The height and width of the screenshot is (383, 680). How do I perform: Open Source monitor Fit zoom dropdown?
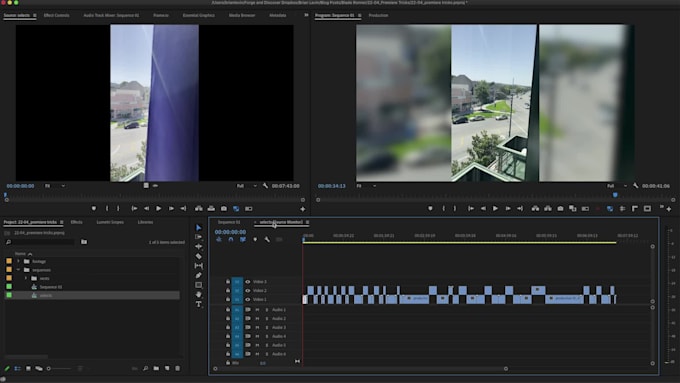coord(55,186)
